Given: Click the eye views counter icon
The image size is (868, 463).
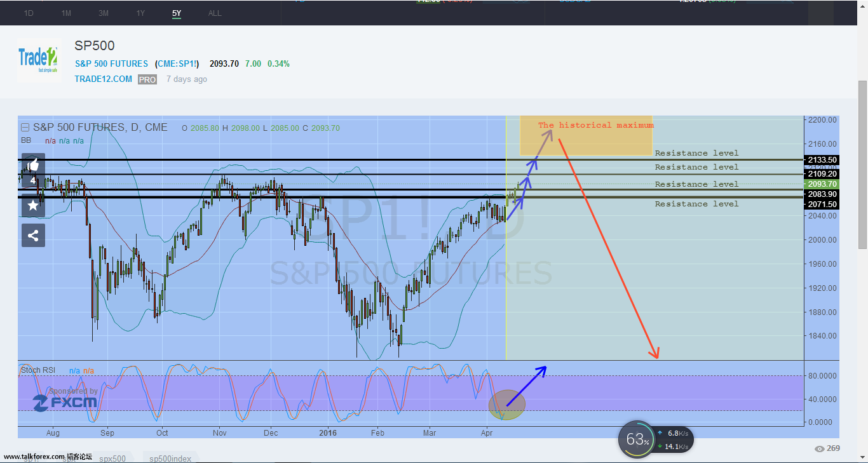Looking at the screenshot, I should [x=820, y=449].
